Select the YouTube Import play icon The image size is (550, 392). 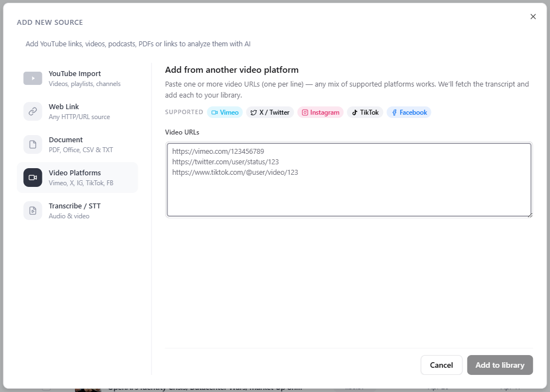pyautogui.click(x=33, y=78)
